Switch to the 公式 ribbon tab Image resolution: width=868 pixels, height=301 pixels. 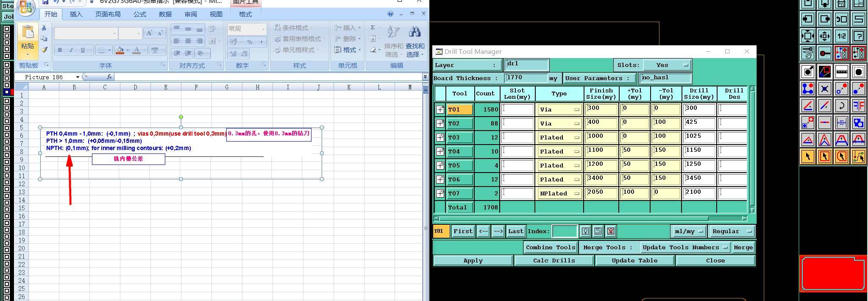click(139, 14)
